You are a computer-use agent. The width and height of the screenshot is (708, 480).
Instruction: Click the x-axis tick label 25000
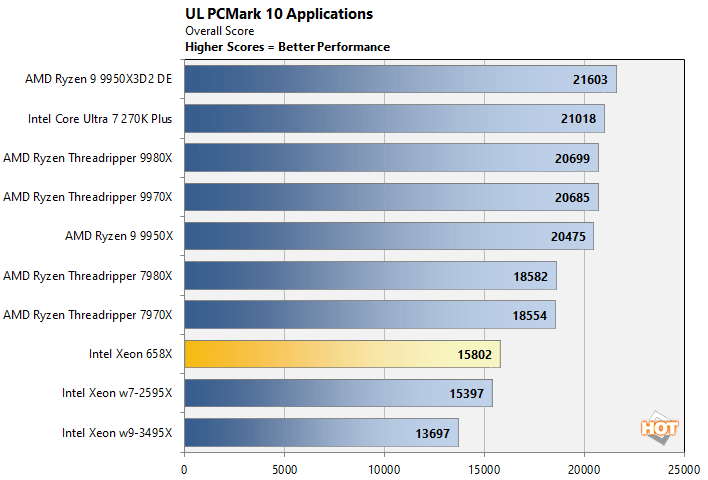pyautogui.click(x=684, y=470)
